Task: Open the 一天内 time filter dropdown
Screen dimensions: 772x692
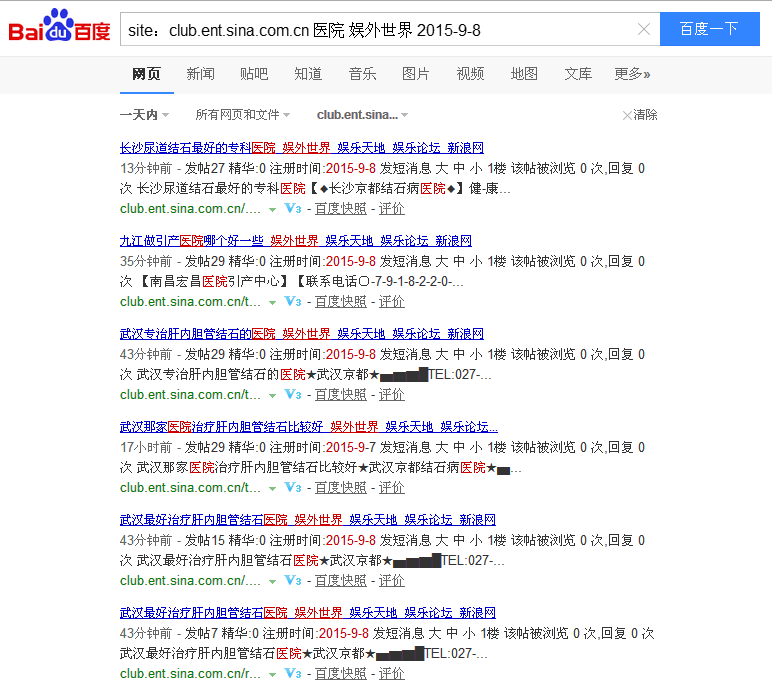Action: pos(144,115)
